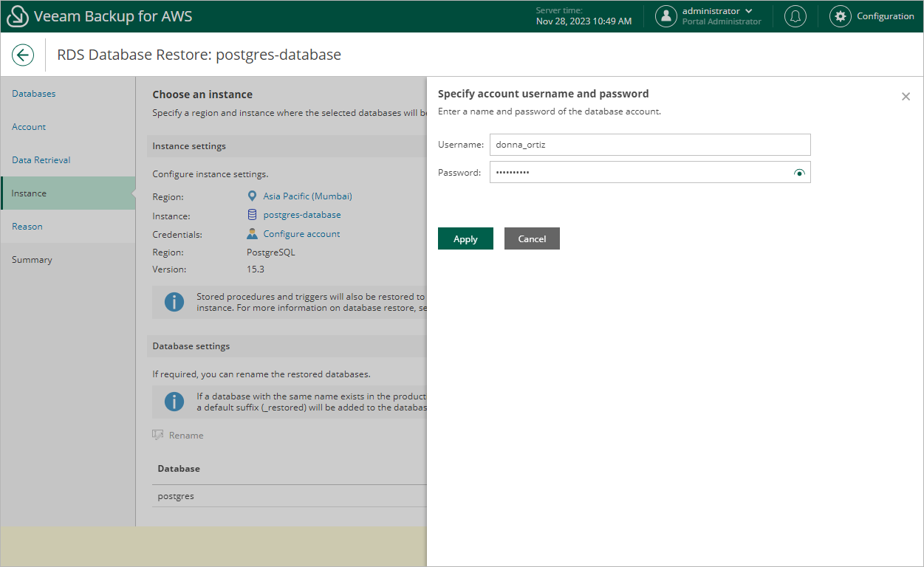Image resolution: width=924 pixels, height=567 pixels.
Task: Open the Configuration gear icon
Action: (x=840, y=16)
